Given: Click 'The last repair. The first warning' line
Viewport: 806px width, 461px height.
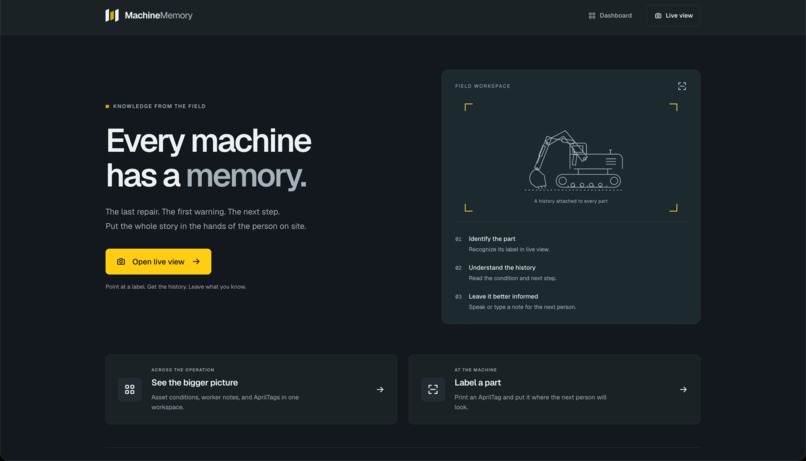Looking at the screenshot, I should pyautogui.click(x=193, y=212).
